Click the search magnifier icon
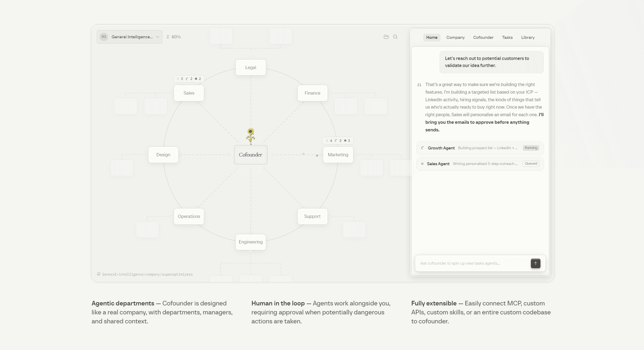 395,37
